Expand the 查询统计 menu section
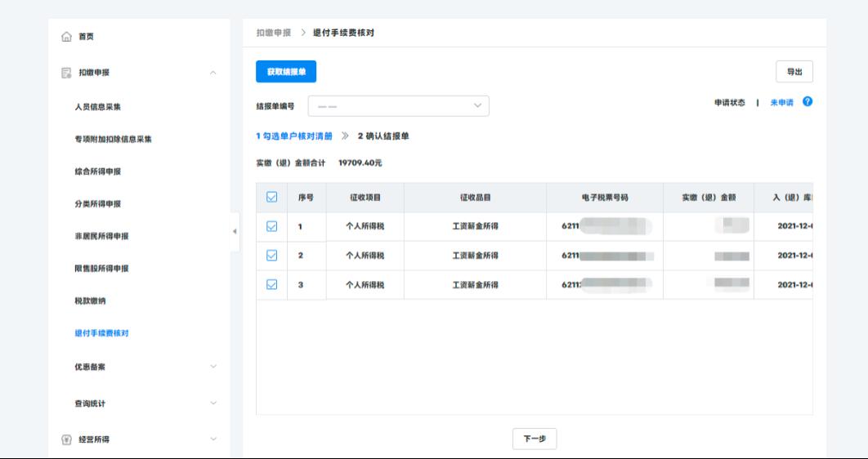 click(x=213, y=403)
